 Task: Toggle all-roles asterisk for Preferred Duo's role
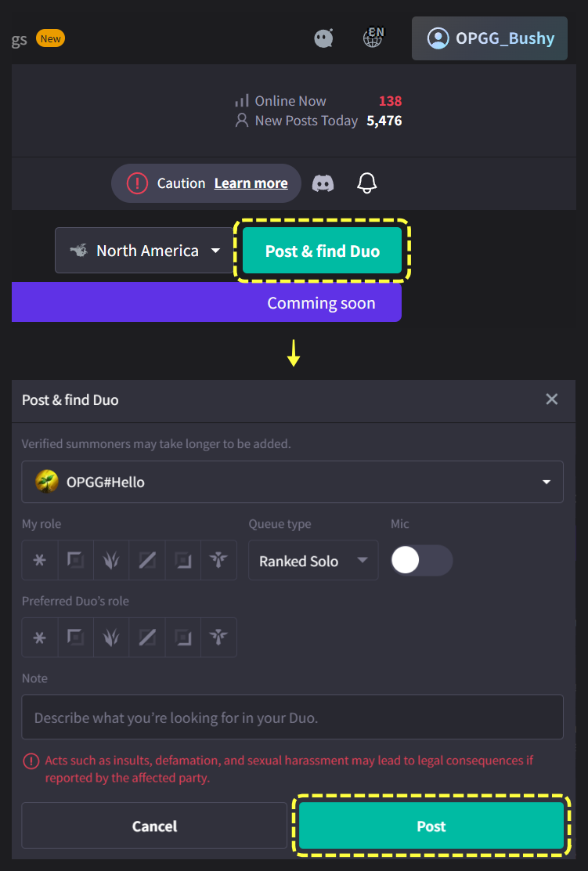coord(39,638)
